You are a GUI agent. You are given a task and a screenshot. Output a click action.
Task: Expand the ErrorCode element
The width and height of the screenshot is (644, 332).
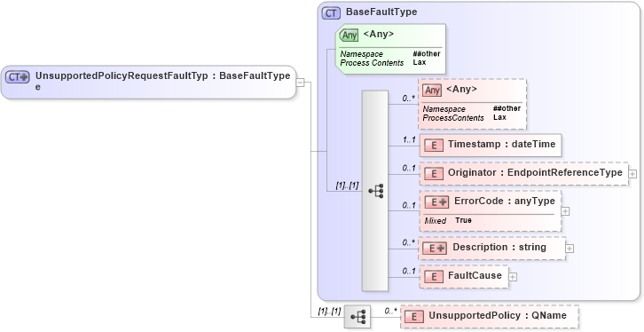point(565,211)
